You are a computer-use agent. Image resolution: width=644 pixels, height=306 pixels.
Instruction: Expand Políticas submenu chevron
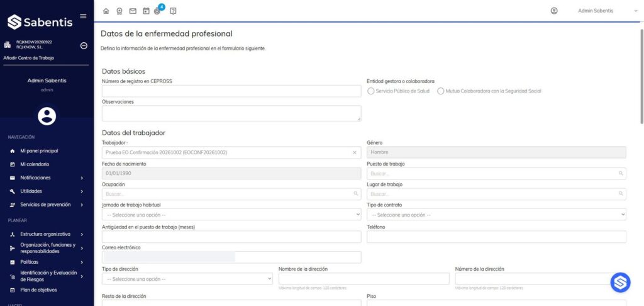[82, 262]
